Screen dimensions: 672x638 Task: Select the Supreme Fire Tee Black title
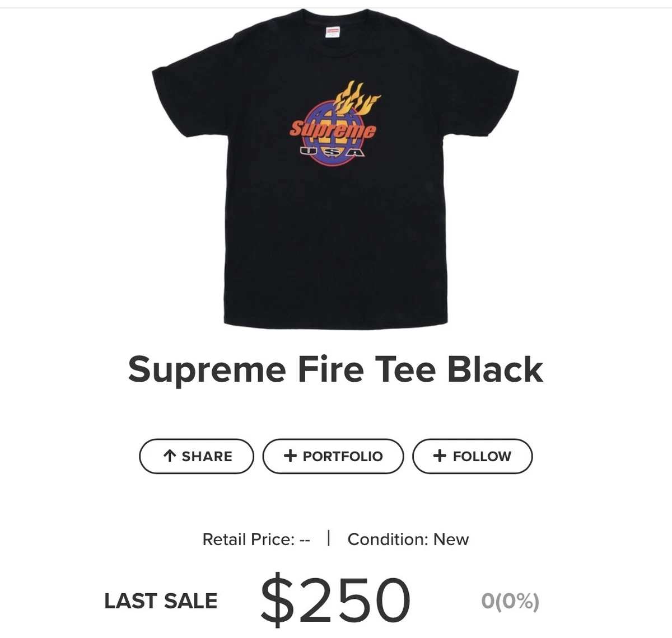tap(335, 370)
